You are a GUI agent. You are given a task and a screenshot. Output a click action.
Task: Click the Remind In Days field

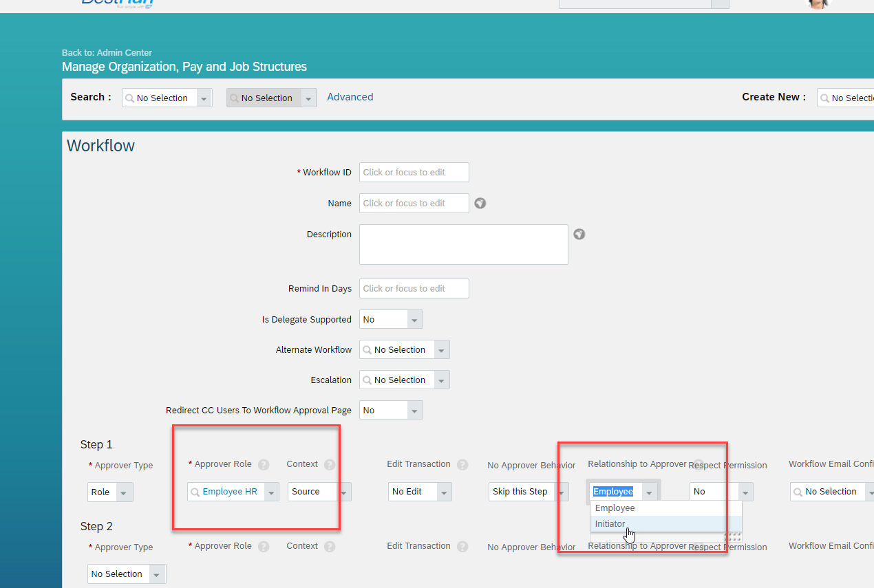414,289
